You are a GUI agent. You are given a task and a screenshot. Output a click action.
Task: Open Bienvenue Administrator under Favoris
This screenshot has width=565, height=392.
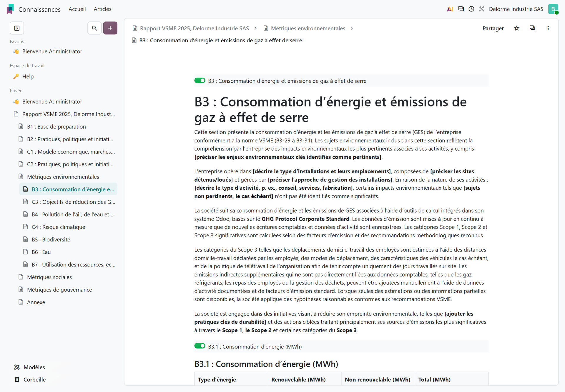tap(52, 51)
